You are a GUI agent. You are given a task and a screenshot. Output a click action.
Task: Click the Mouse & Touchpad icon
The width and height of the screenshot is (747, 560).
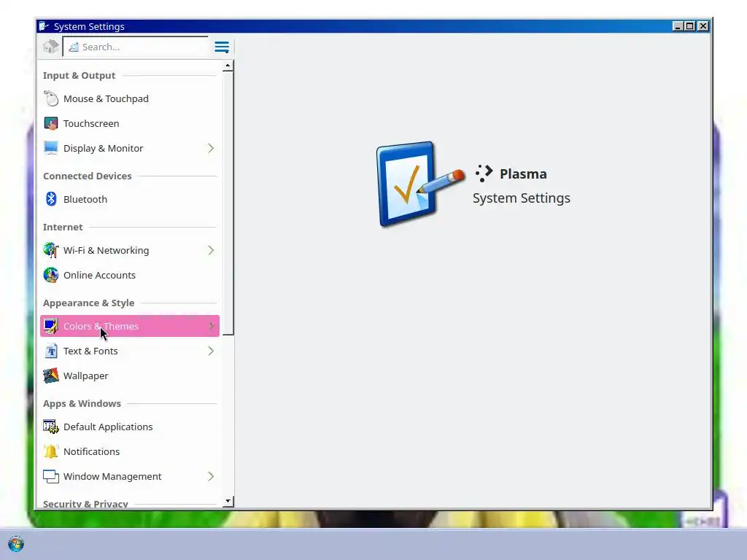[x=51, y=98]
